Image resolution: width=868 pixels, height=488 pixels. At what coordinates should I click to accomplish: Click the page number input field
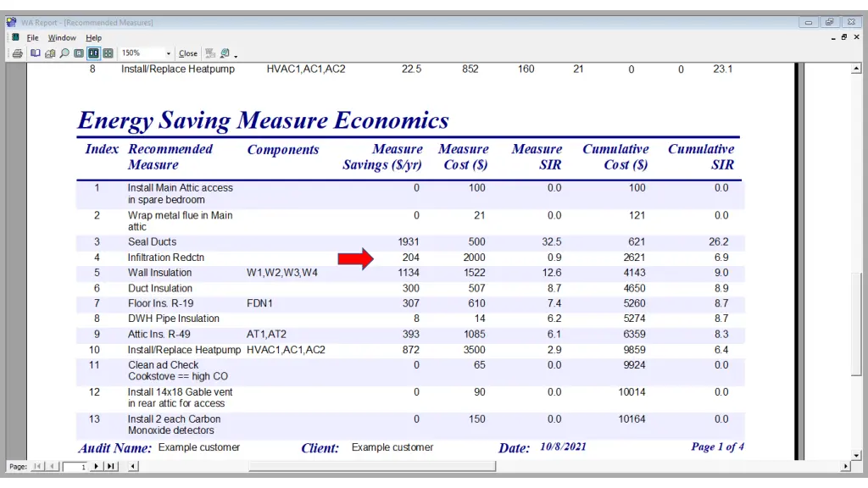click(75, 467)
